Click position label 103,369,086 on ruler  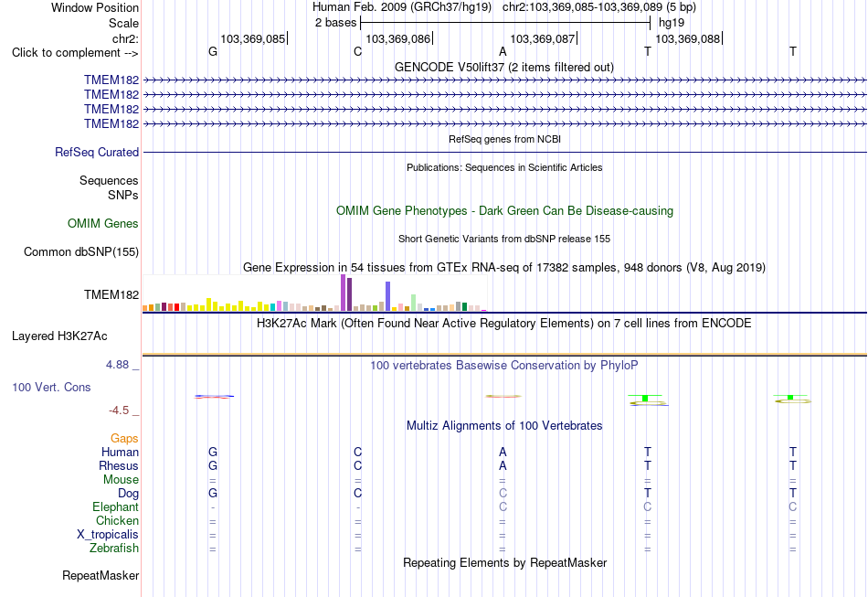pos(398,38)
